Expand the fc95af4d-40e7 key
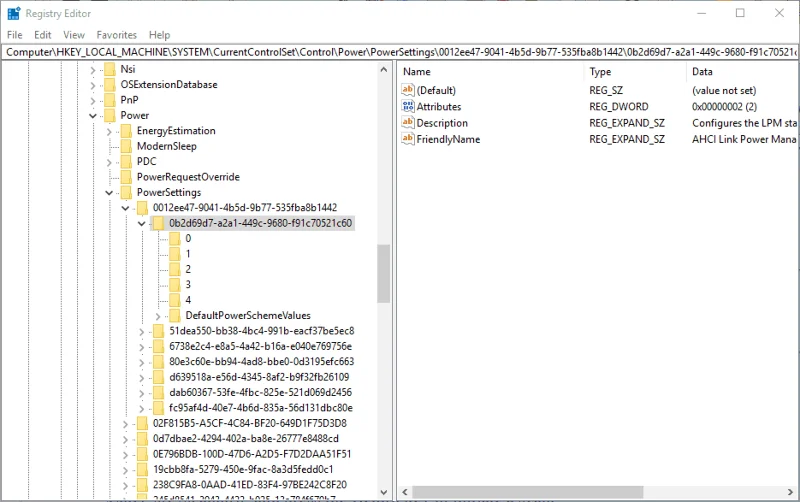The image size is (800, 502). tap(141, 409)
